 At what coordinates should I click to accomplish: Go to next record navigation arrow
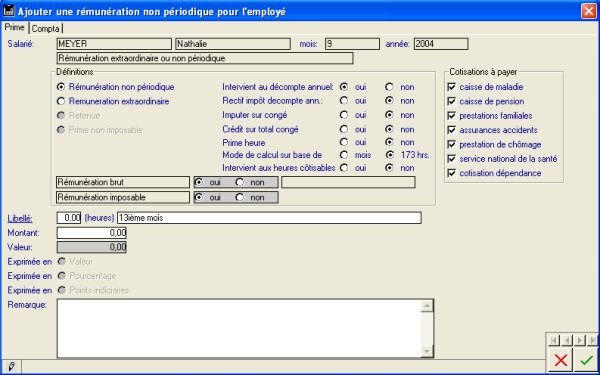click(580, 340)
